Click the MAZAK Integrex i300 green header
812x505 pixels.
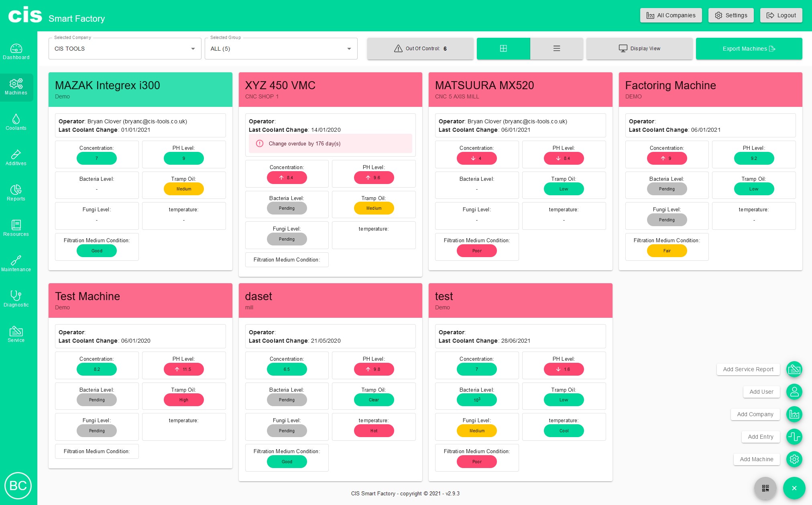tap(140, 90)
